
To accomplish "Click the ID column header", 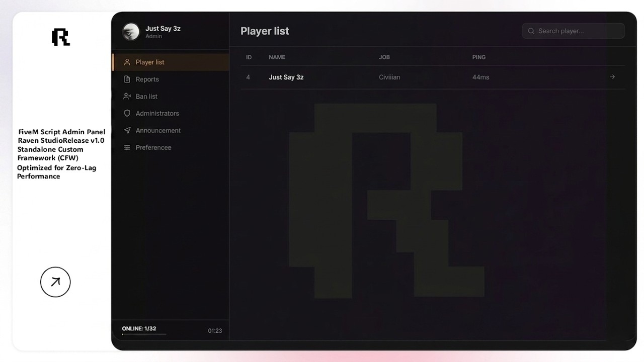I will pos(249,57).
